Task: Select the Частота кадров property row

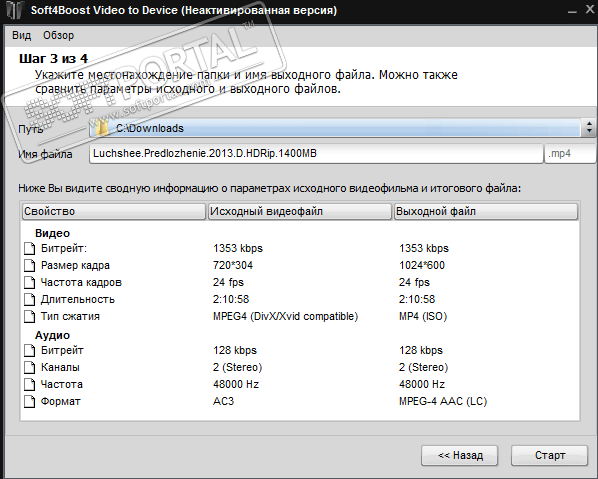Action: [300, 282]
